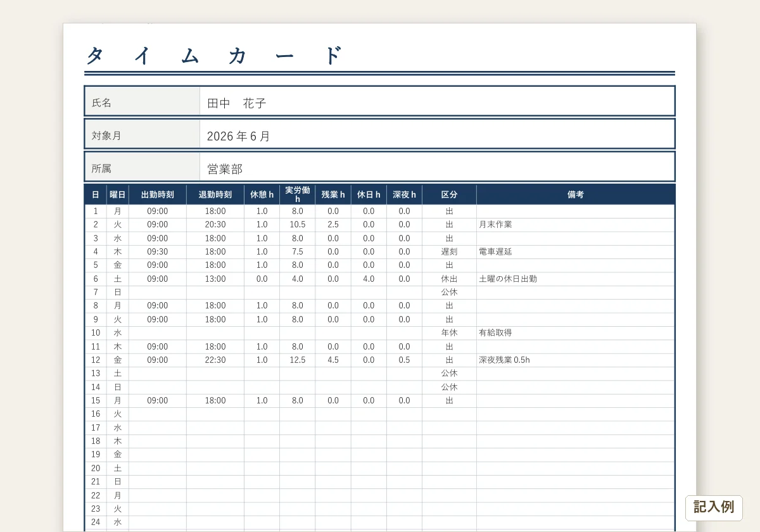
Task: Select the 退勤時刻 column header
Action: pyautogui.click(x=215, y=194)
